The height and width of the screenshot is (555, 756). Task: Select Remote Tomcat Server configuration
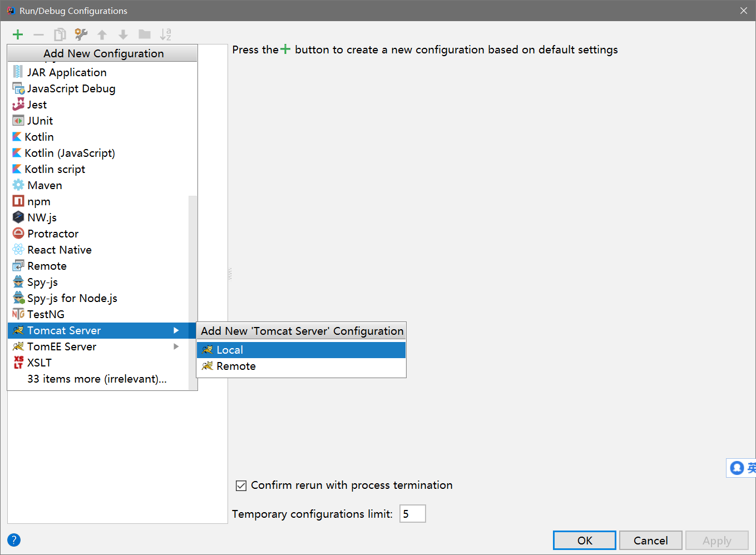pyautogui.click(x=301, y=366)
